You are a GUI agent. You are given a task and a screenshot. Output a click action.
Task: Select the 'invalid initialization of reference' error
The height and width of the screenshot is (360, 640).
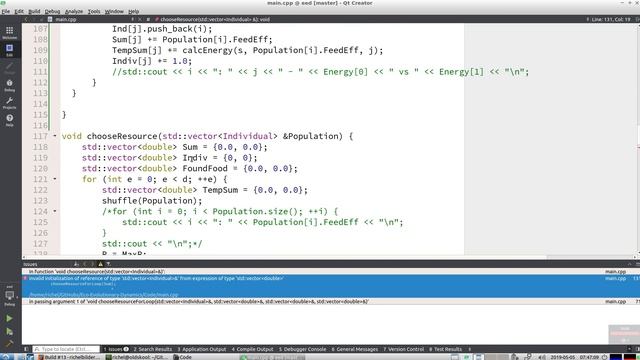click(331, 286)
